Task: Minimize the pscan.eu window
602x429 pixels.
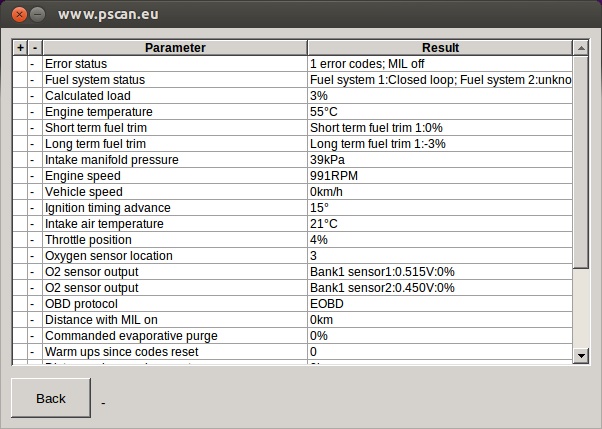Action: [37, 15]
